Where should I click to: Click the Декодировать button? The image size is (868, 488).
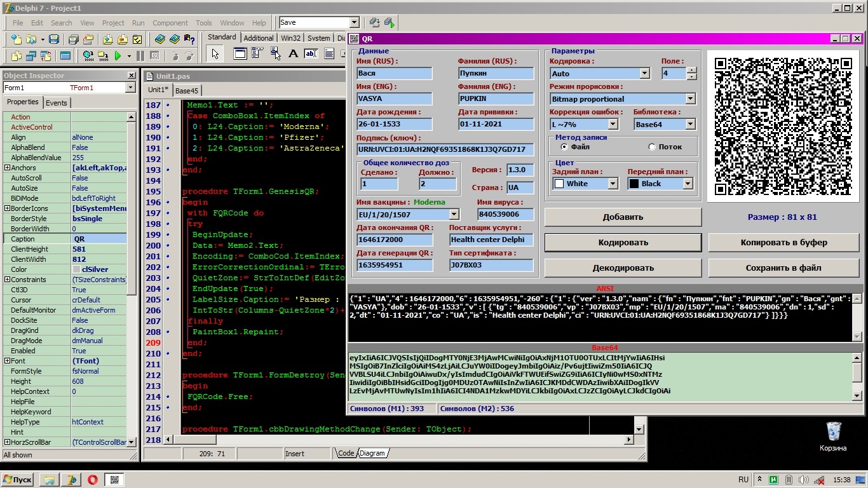point(623,268)
